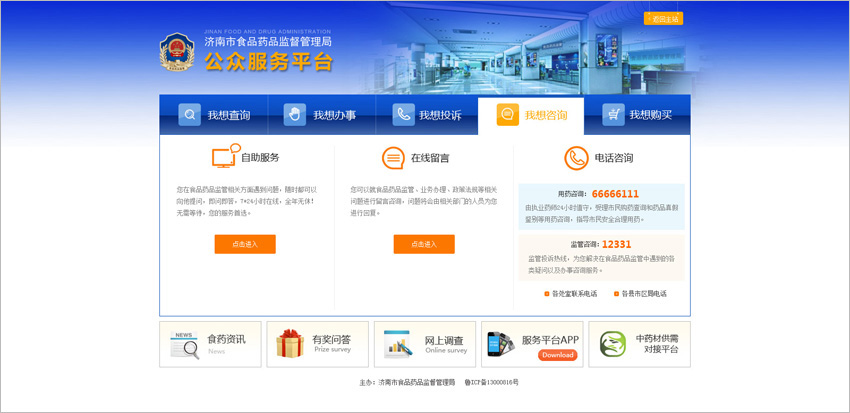Image resolution: width=850 pixels, height=413 pixels.
Task: Switch to the 我想办事 tab
Action: click(322, 115)
